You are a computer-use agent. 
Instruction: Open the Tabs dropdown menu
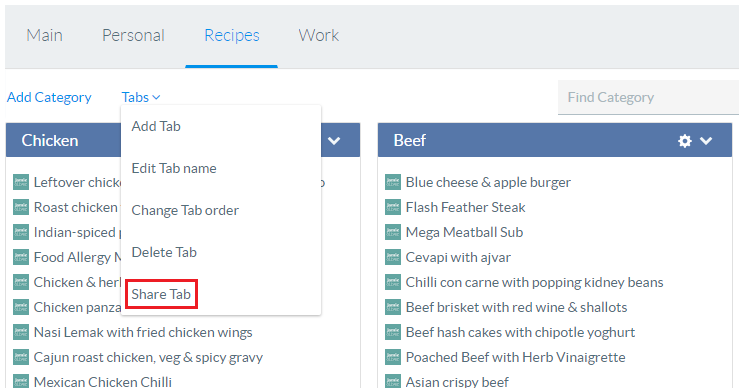click(x=140, y=97)
